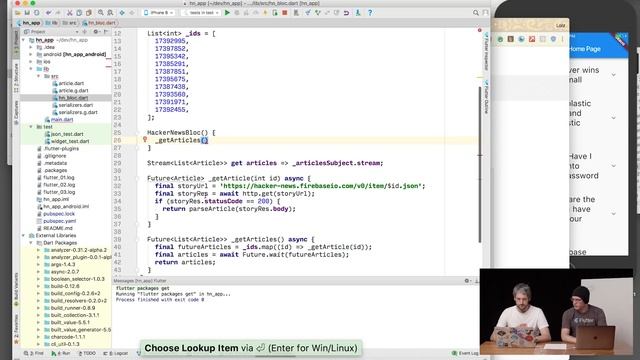Toggle the Captures tool window side tab
The height and width of the screenshot is (360, 640).
(x=16, y=112)
